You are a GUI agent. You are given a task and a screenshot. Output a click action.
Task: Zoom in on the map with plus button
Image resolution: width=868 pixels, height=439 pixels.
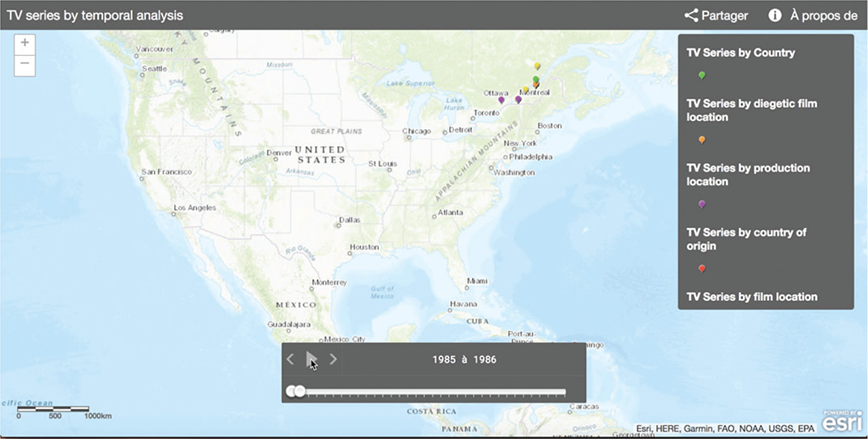(24, 43)
